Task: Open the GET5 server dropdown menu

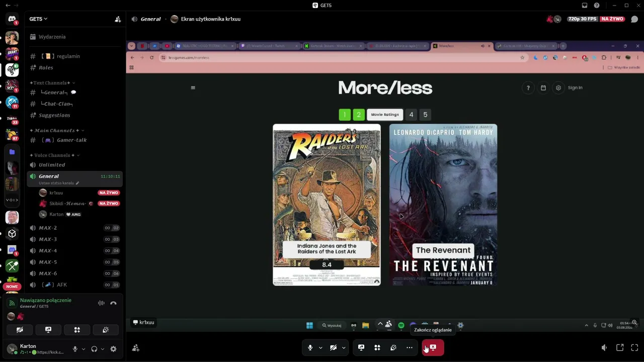Action: click(x=38, y=19)
